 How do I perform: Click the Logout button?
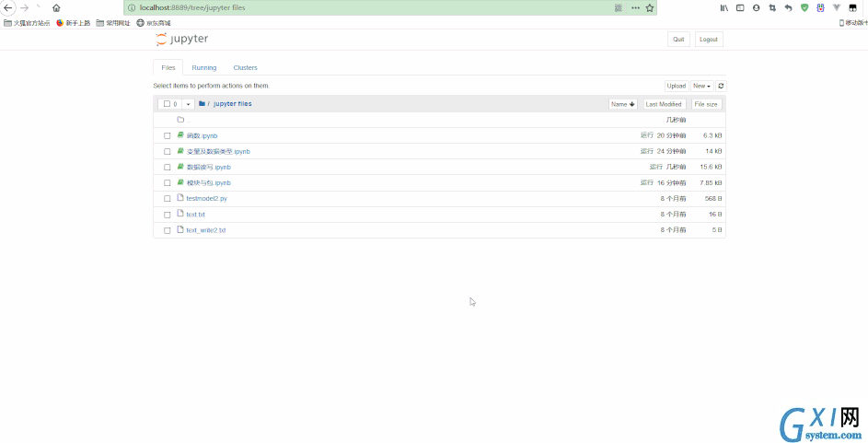tap(709, 40)
